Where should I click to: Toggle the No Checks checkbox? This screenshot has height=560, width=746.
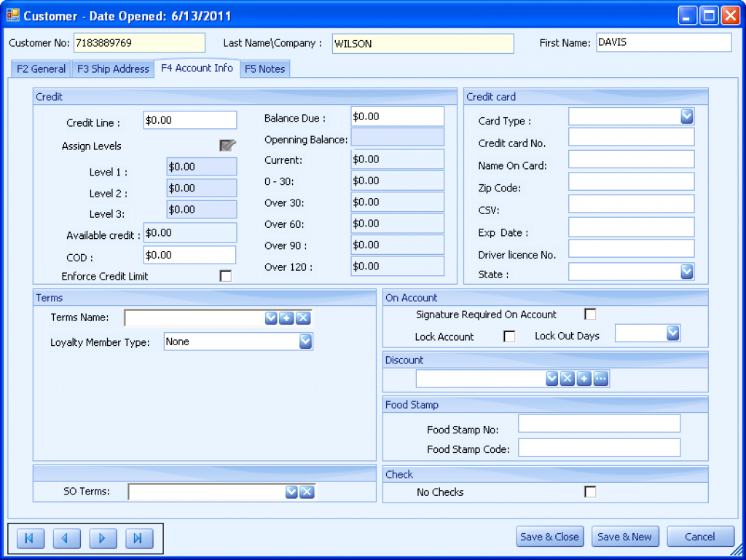pos(590,492)
